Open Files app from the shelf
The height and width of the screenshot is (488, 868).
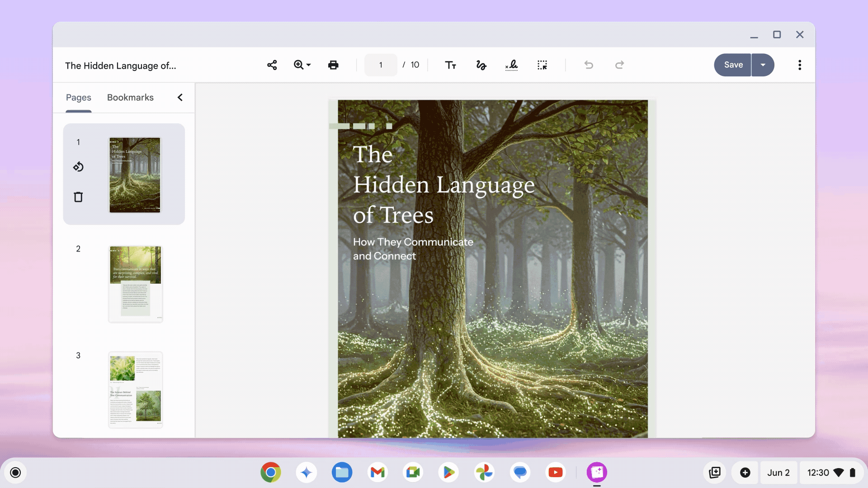[x=342, y=473]
